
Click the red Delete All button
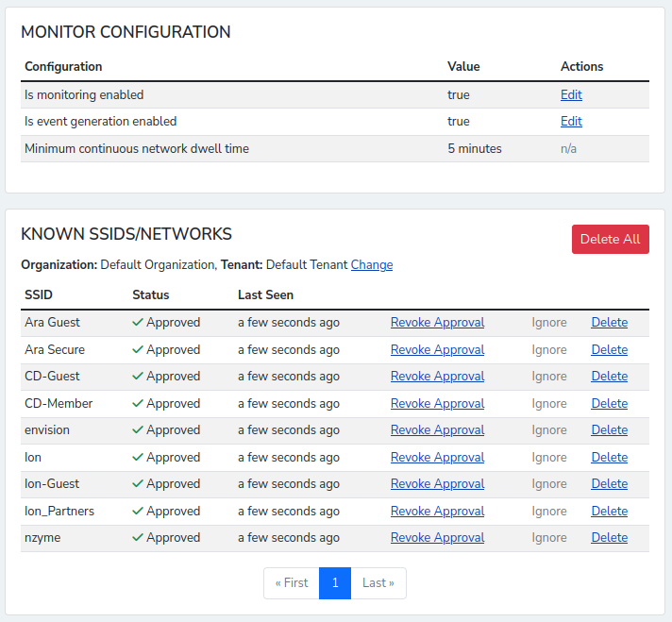[x=611, y=239]
